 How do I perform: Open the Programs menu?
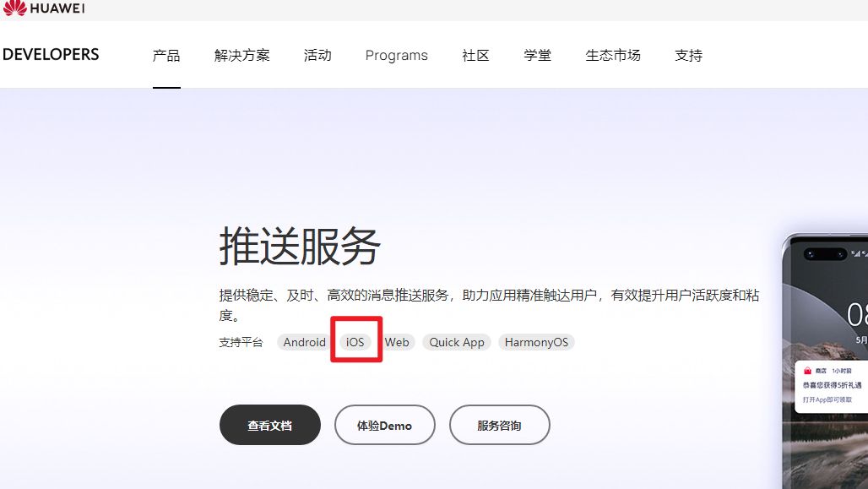point(396,56)
